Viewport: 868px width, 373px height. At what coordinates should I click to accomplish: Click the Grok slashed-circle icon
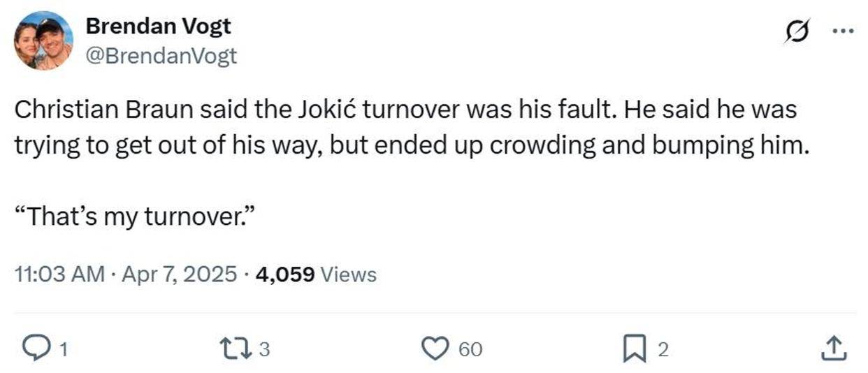point(796,31)
